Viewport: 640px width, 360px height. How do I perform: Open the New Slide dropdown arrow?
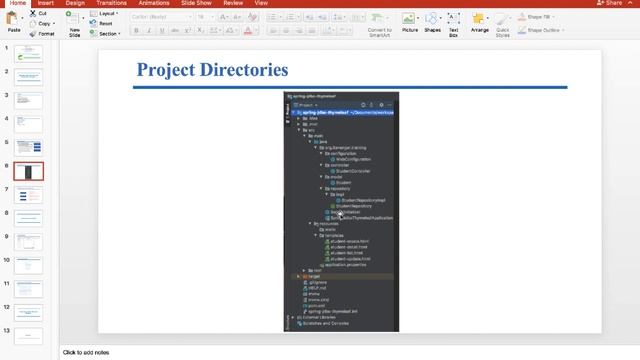point(83,18)
